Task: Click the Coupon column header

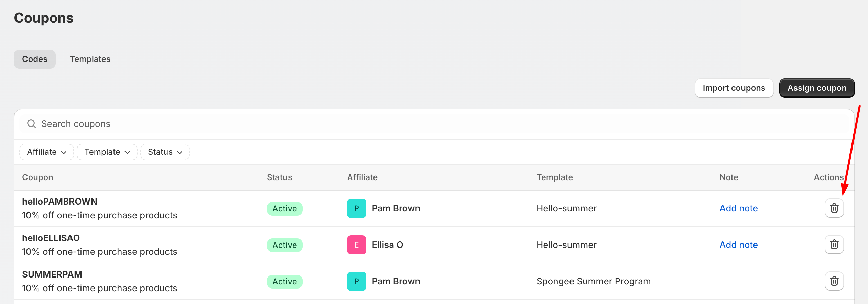Action: coord(37,177)
